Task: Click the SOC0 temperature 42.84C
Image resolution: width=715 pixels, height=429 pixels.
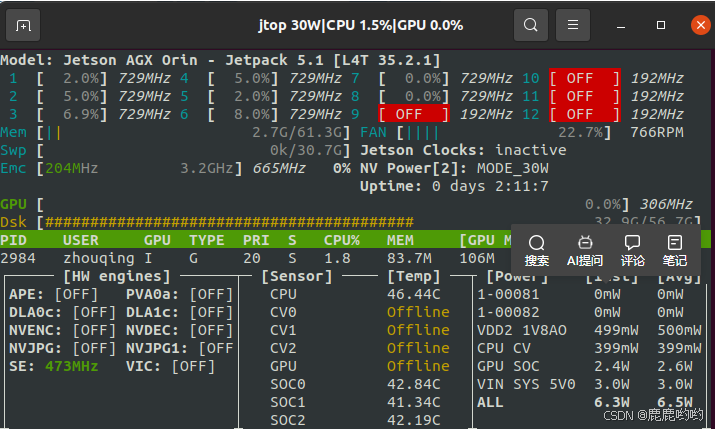Action: pos(414,384)
